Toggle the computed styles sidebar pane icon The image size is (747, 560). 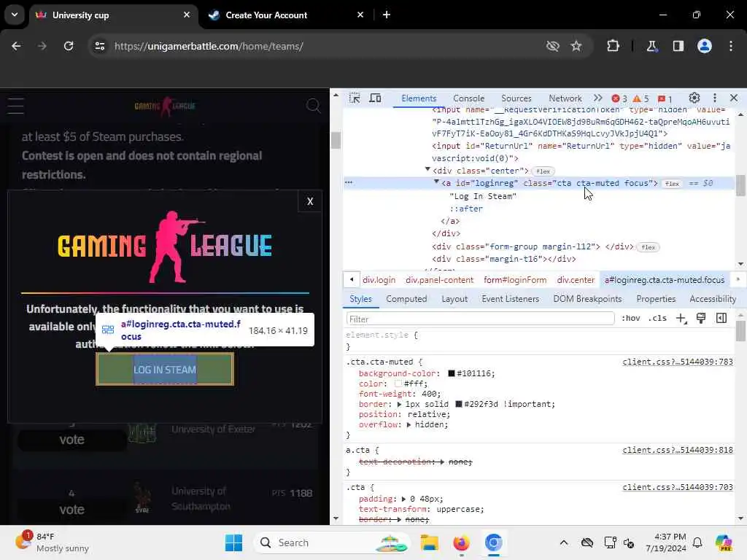click(x=721, y=318)
